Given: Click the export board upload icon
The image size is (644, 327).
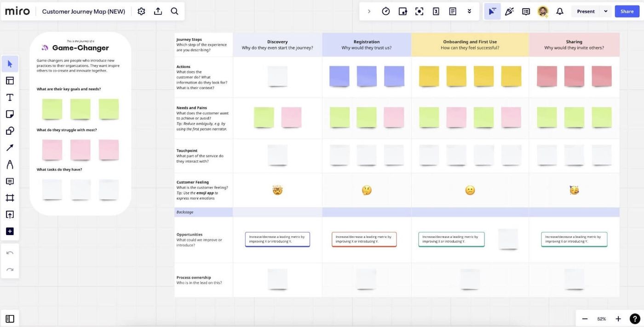Looking at the screenshot, I should (x=158, y=11).
